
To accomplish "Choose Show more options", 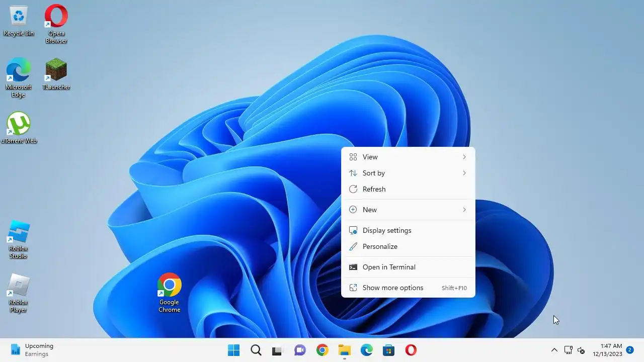I will [x=408, y=288].
